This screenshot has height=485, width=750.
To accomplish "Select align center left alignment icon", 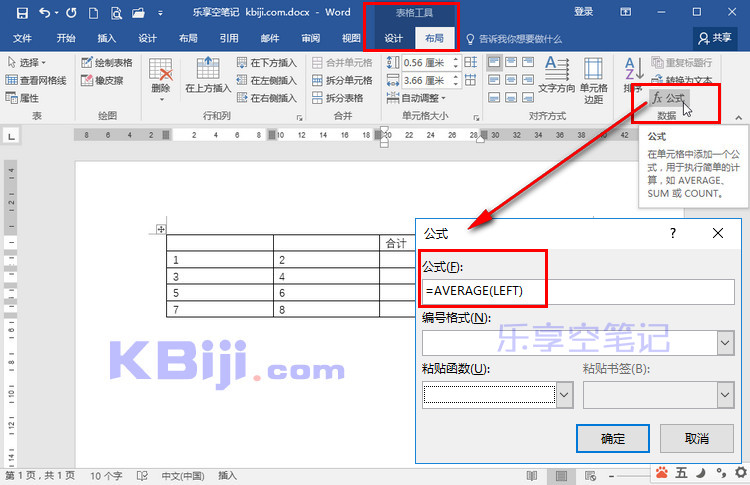I will (x=494, y=79).
